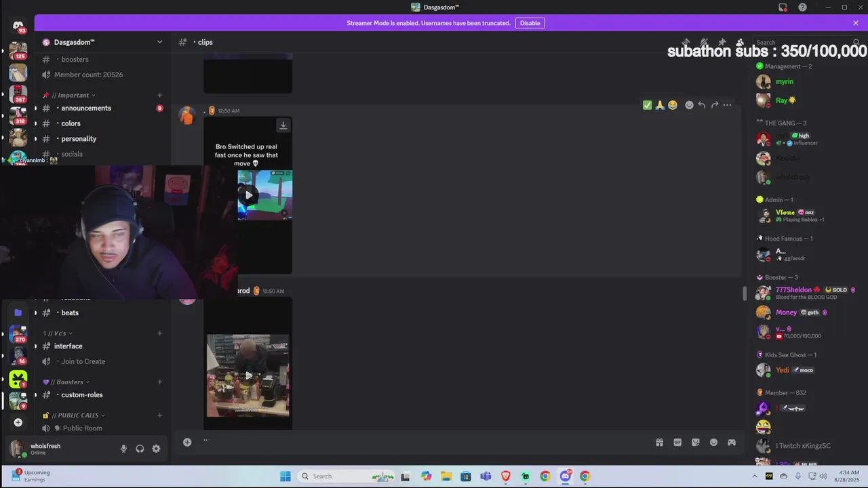Mute the microphone in user panel

pyautogui.click(x=123, y=449)
